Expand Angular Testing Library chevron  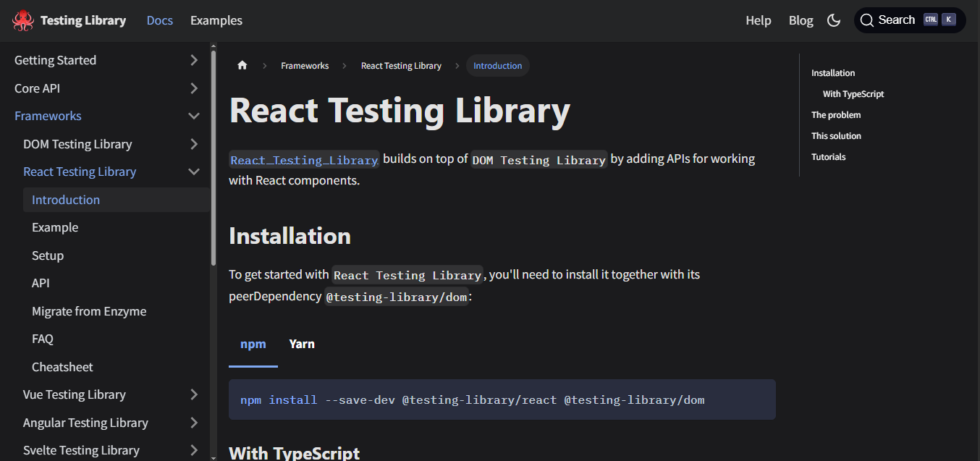pos(194,423)
